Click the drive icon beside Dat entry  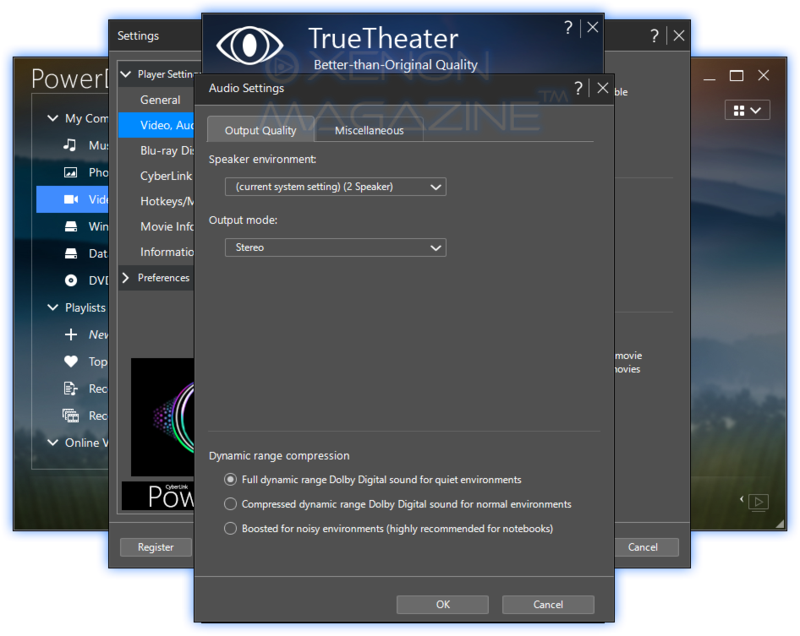point(71,253)
